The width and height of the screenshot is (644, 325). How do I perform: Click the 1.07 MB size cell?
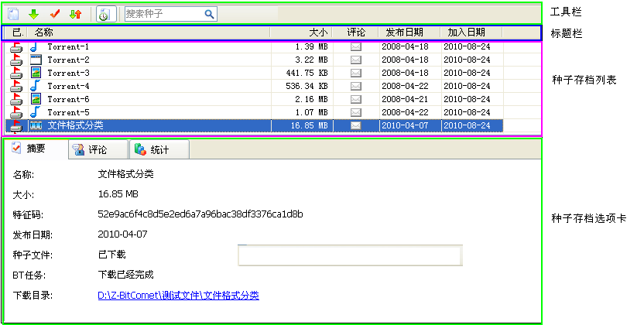pos(311,112)
